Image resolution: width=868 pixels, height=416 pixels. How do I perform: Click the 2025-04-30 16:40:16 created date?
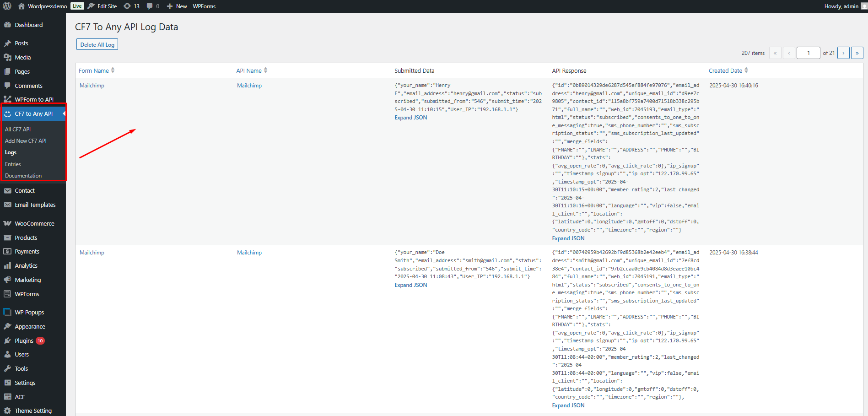(x=734, y=86)
